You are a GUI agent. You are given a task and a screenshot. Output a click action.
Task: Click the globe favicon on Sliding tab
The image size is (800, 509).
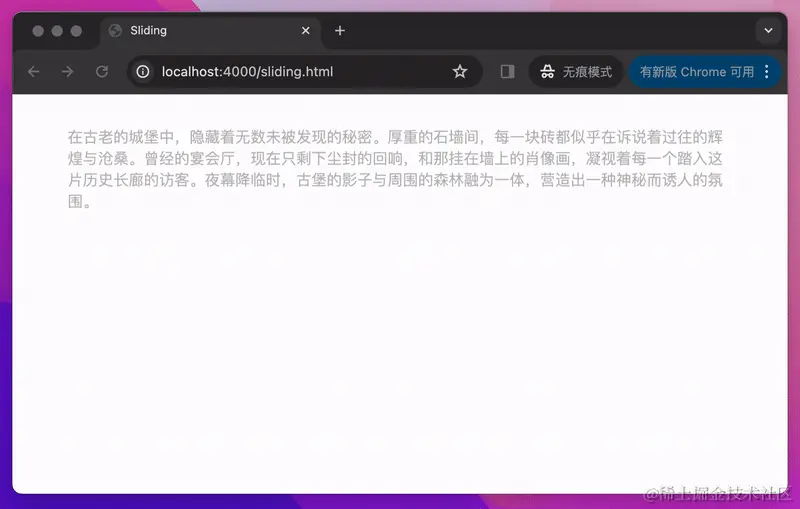point(115,31)
